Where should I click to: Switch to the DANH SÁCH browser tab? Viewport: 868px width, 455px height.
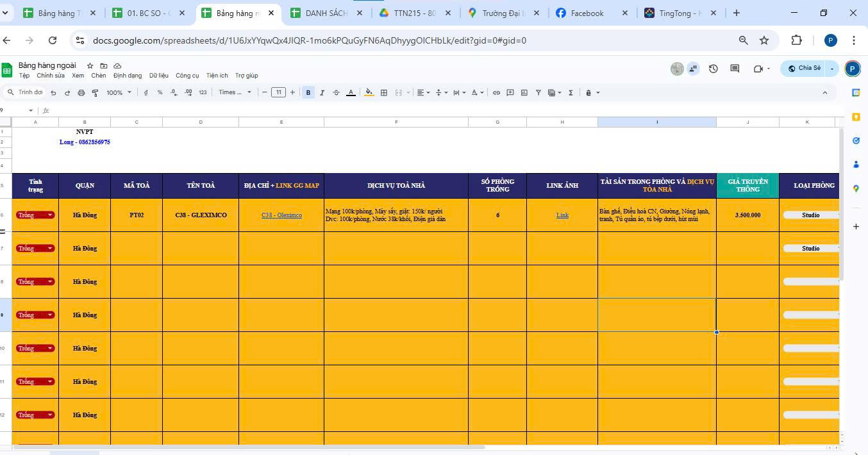tap(326, 13)
